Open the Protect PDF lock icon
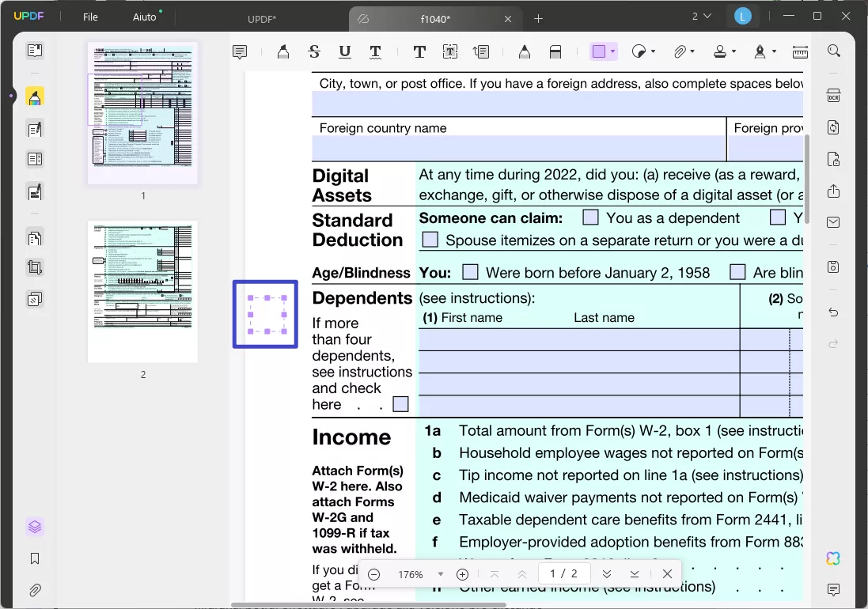 pos(834,159)
